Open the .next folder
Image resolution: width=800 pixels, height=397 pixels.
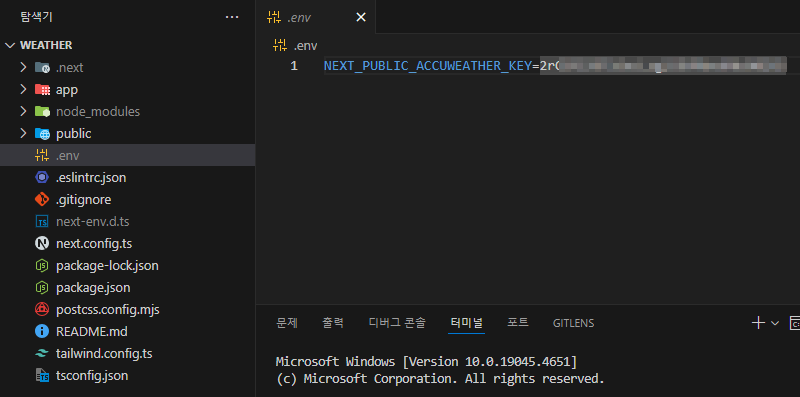coord(69,67)
